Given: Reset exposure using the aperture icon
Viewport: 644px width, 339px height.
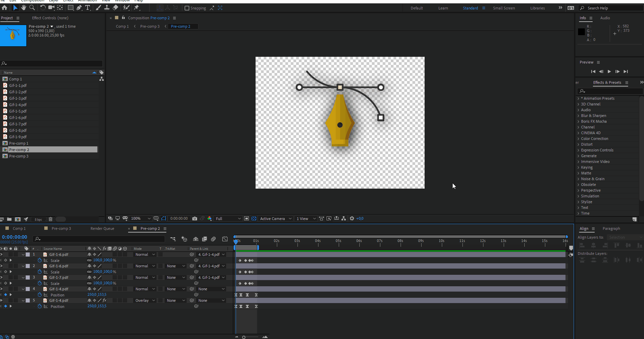Looking at the screenshot, I should (352, 219).
